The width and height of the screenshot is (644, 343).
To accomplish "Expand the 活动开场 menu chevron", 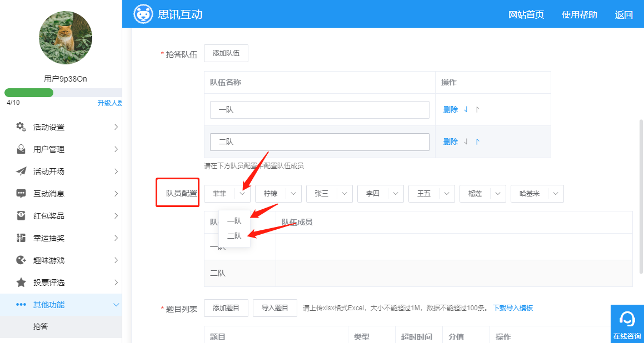I will click(x=116, y=171).
